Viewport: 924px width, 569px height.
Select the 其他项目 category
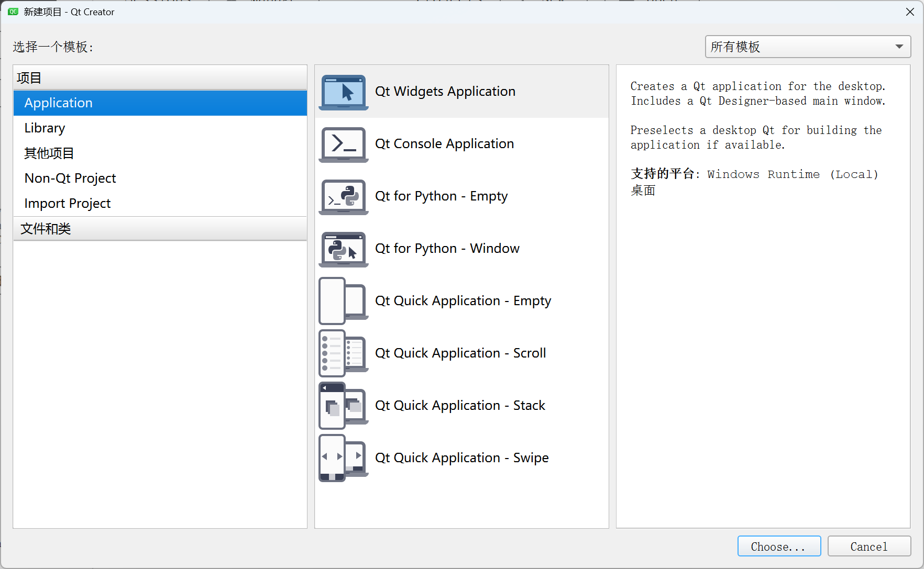click(x=160, y=153)
